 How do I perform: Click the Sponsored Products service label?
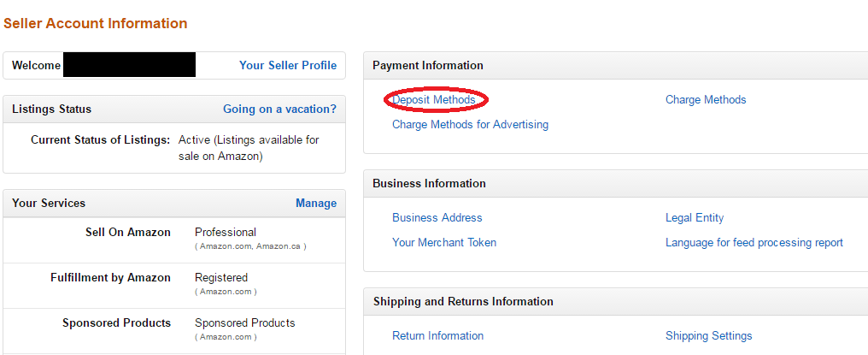pyautogui.click(x=116, y=322)
